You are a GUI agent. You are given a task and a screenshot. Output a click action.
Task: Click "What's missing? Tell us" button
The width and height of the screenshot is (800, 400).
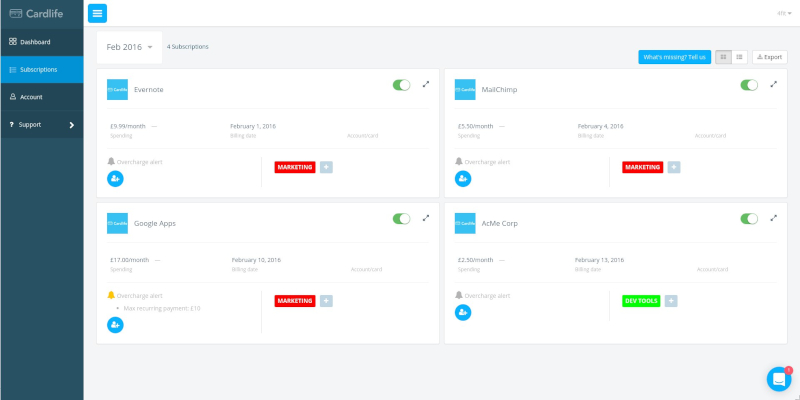click(674, 57)
